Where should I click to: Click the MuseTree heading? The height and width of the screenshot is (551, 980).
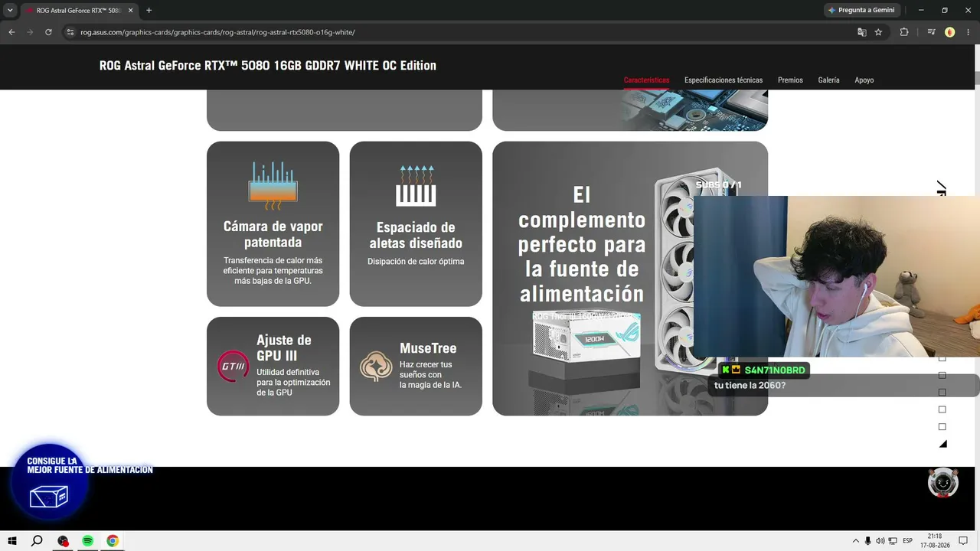428,348
